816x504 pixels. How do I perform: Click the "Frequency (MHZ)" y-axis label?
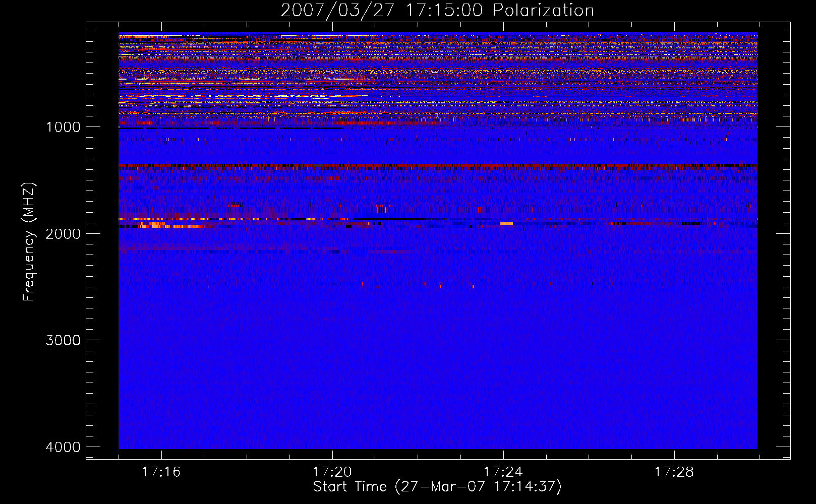[29, 242]
